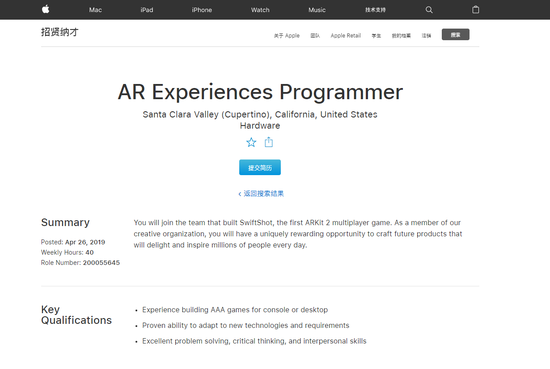The width and height of the screenshot is (550, 369).
Task: Open the 学生 link in the jobs menu
Action: click(376, 35)
